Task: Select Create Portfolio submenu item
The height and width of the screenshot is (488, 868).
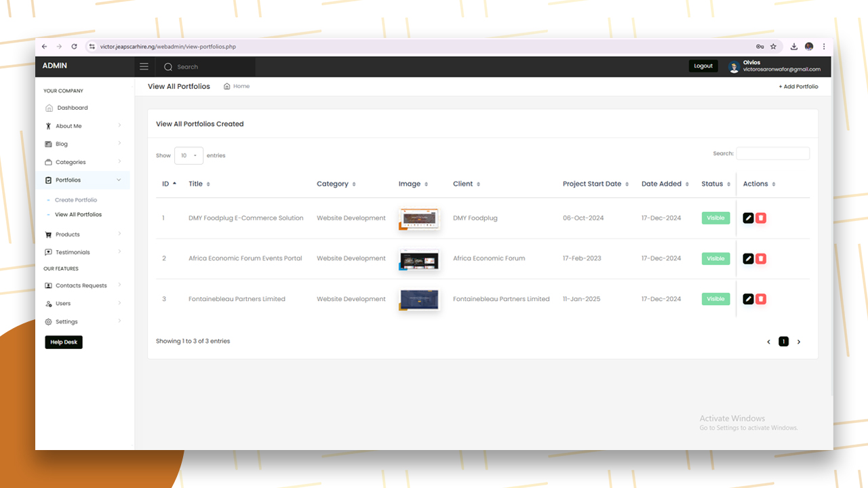Action: [76, 200]
